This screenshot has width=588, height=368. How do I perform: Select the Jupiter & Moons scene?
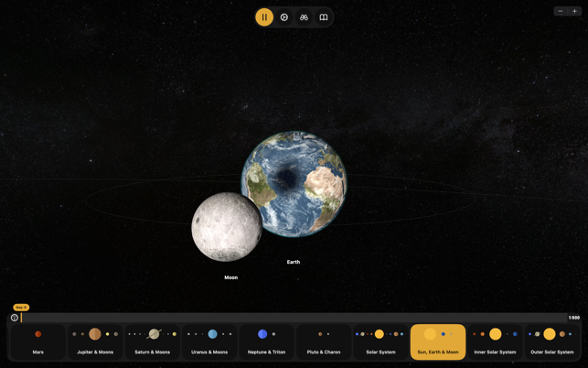click(95, 342)
